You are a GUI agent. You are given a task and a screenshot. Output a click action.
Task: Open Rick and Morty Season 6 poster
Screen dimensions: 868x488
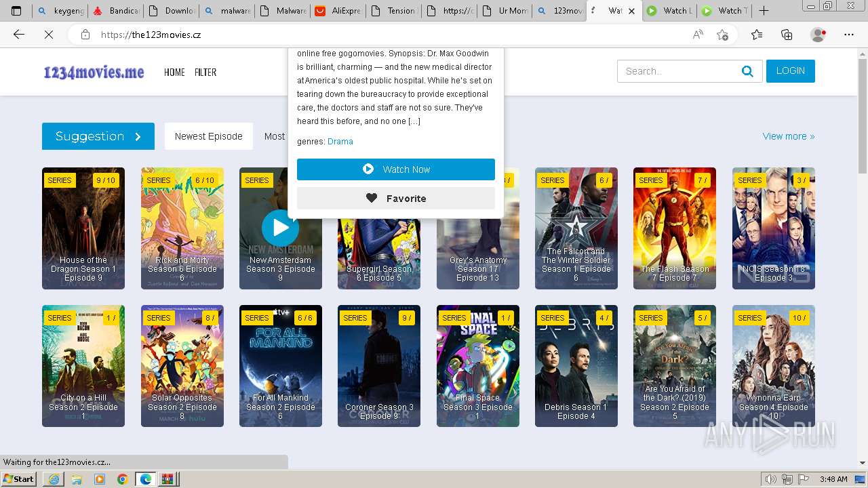(x=182, y=228)
